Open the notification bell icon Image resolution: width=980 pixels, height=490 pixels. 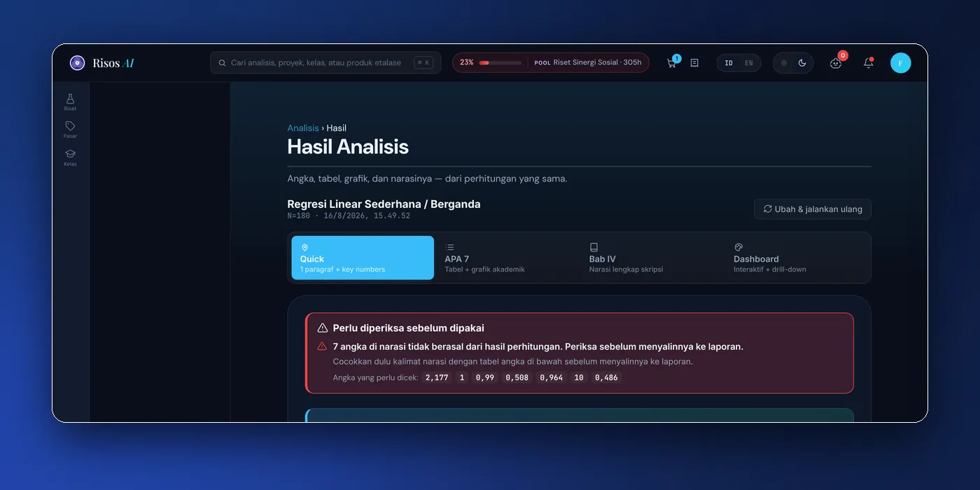(x=868, y=63)
